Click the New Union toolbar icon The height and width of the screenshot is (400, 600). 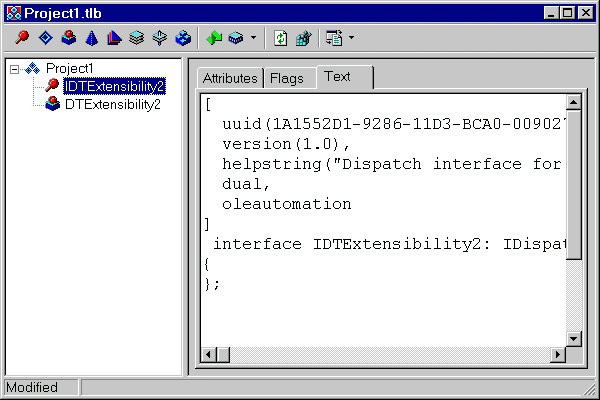pyautogui.click(x=159, y=39)
